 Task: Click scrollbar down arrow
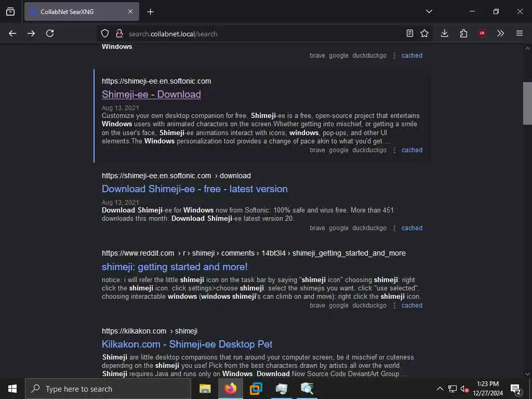[x=527, y=374]
